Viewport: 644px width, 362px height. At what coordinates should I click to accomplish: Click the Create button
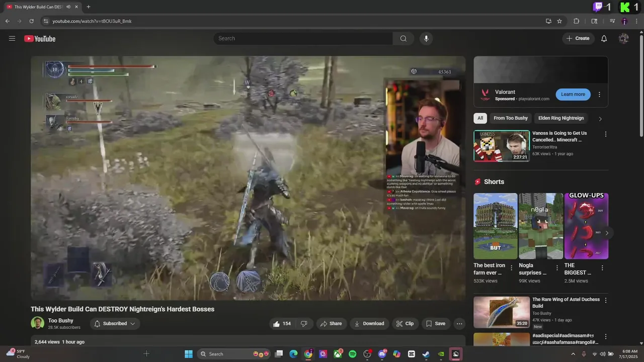coord(578,39)
